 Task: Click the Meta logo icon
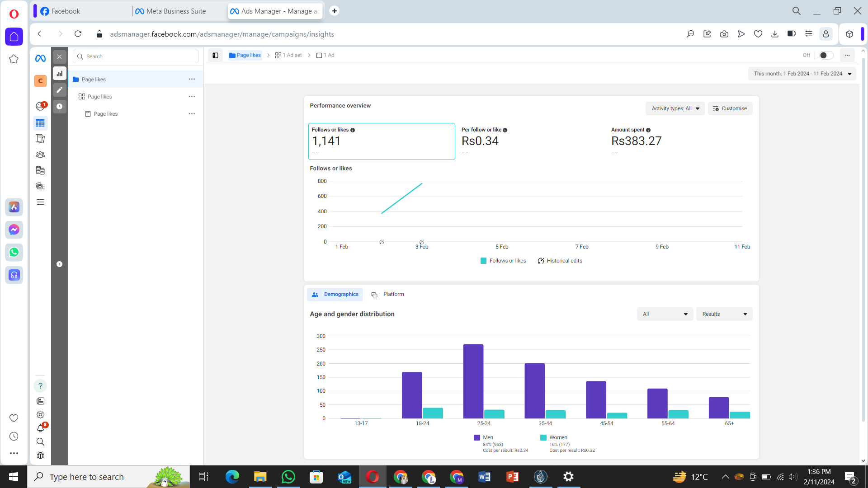click(x=40, y=58)
